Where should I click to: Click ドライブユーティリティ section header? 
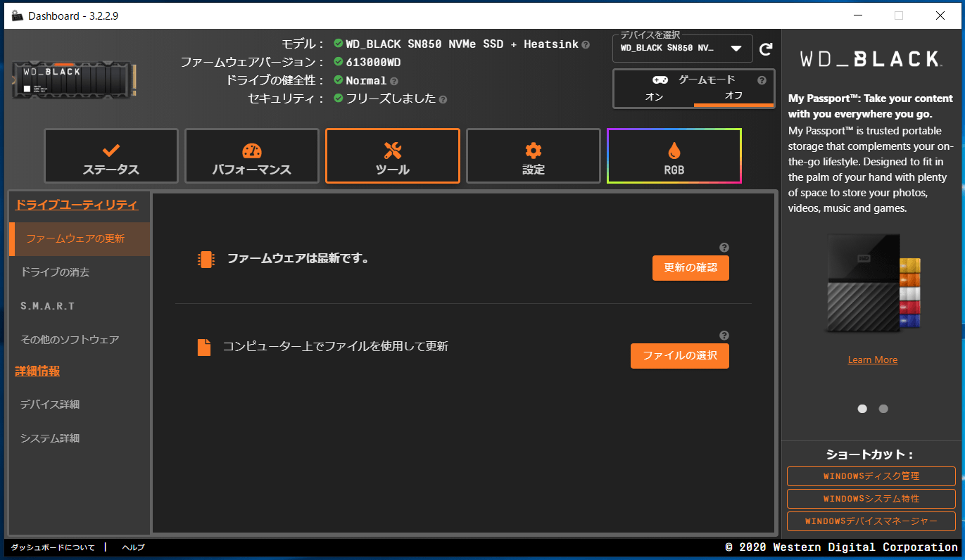pos(77,205)
